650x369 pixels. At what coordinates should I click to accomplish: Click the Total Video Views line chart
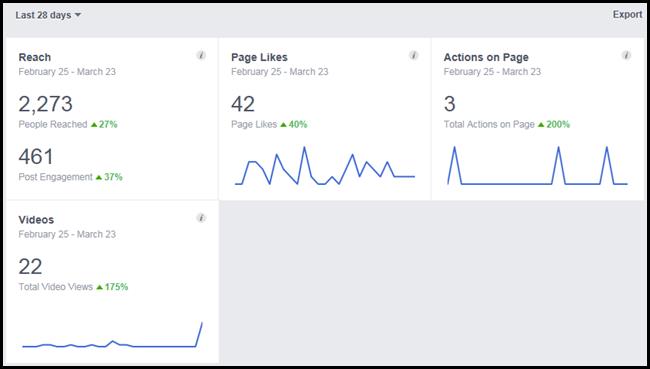click(x=112, y=335)
